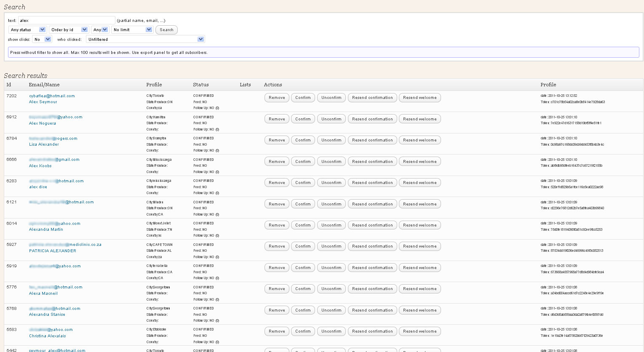Viewport: 644px width, 352px height.
Task: Confirm subscriber Alex Noguera
Action: pyautogui.click(x=303, y=119)
